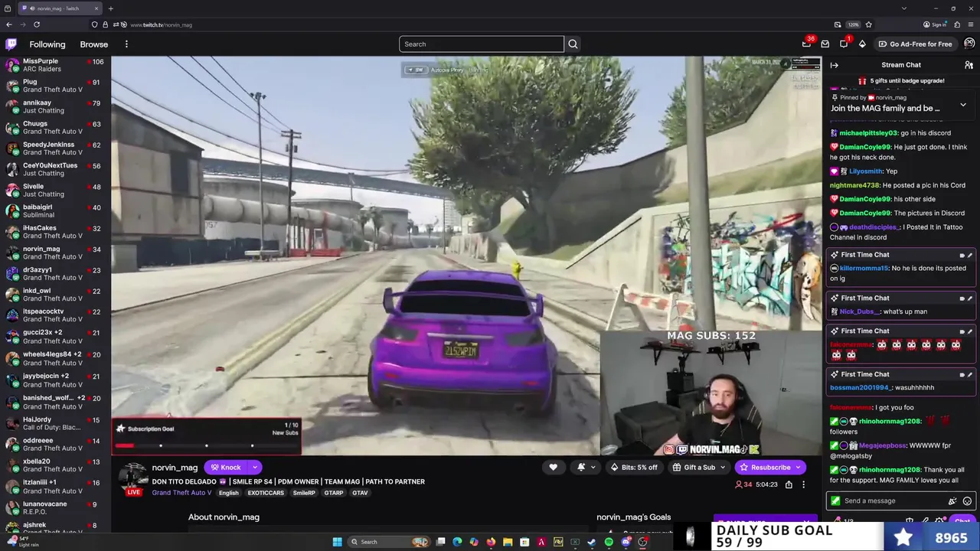Open the new tab plus button
980x551 pixels.
110,8
